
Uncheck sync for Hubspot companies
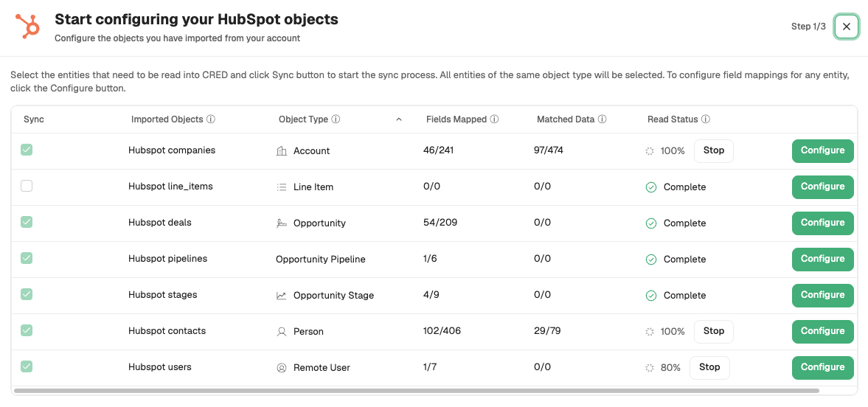pyautogui.click(x=27, y=150)
